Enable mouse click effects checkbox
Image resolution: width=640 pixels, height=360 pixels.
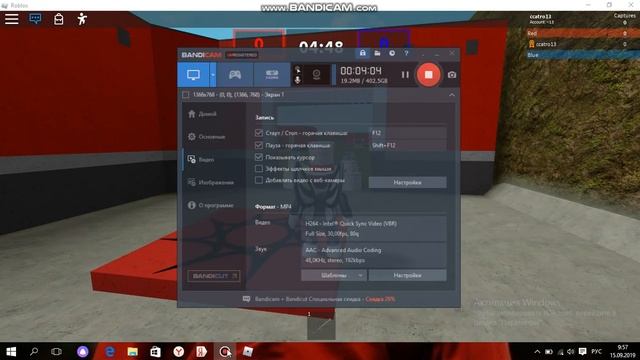click(x=258, y=168)
